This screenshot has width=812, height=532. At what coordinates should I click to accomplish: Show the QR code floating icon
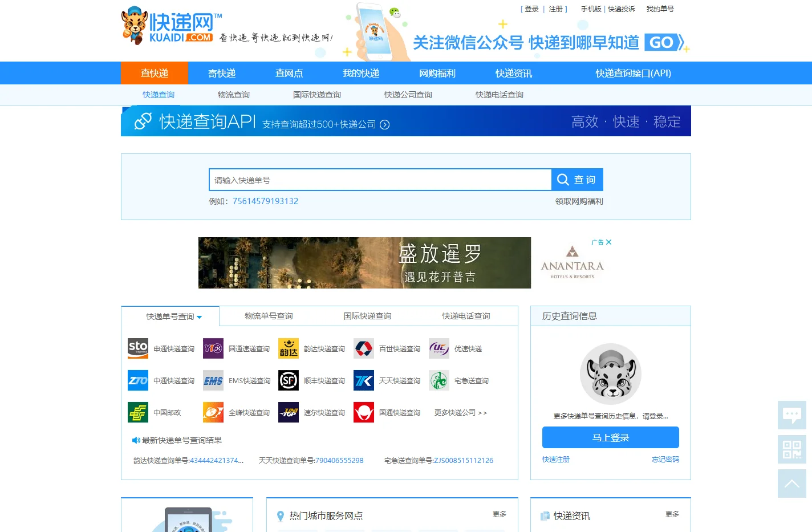click(792, 449)
